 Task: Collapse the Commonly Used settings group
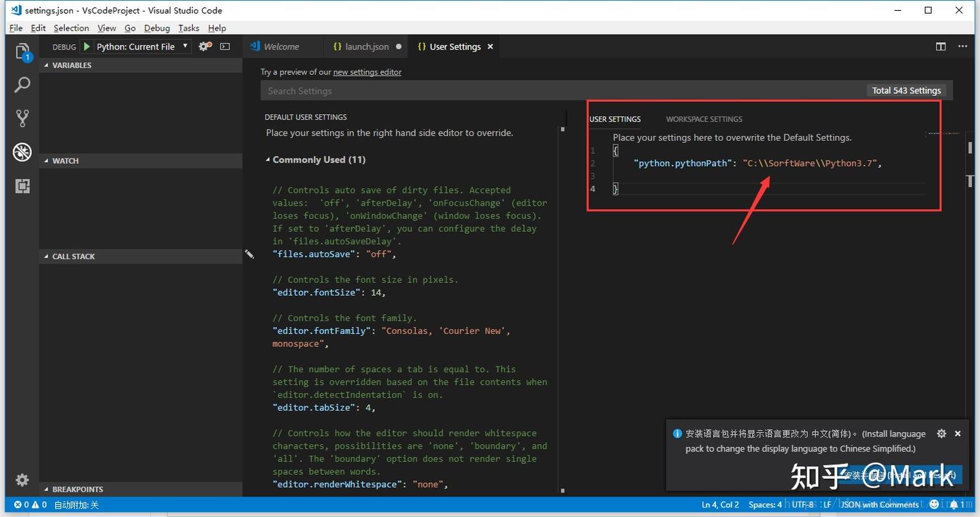click(269, 159)
